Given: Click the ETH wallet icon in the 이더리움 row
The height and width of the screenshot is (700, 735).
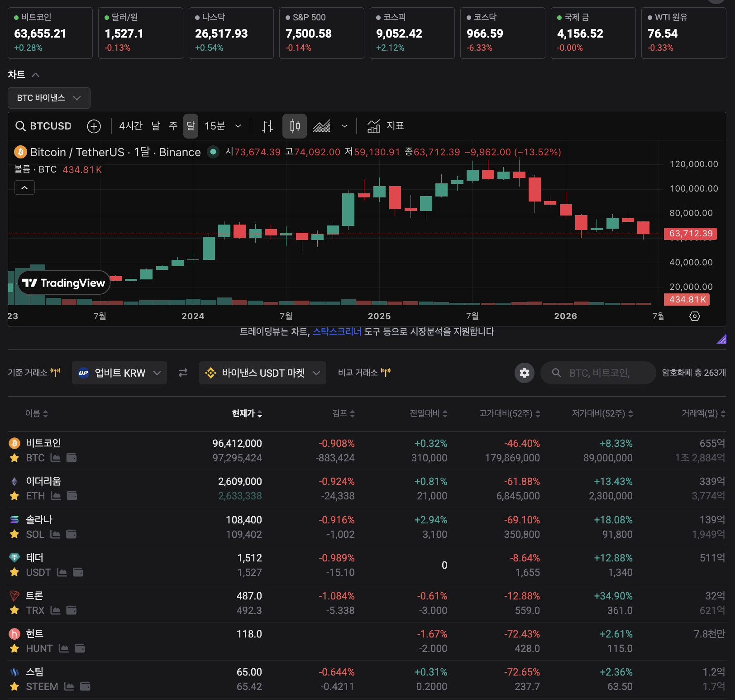Looking at the screenshot, I should coord(72,496).
